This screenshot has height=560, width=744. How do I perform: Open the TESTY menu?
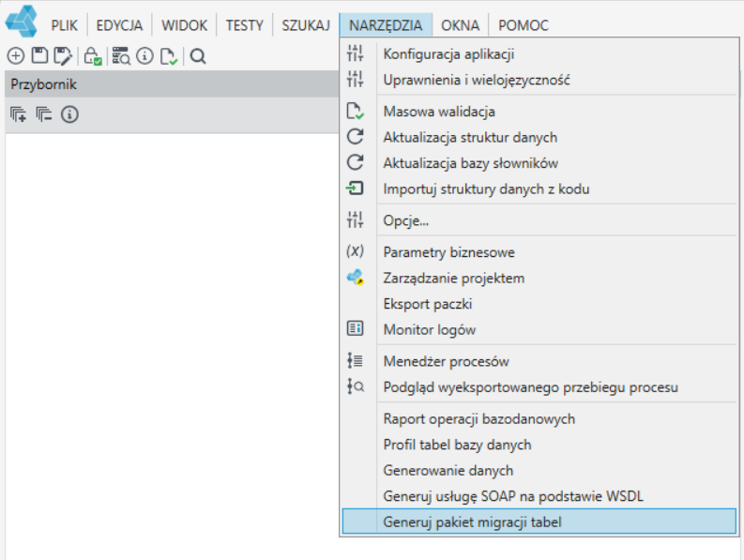(x=244, y=25)
